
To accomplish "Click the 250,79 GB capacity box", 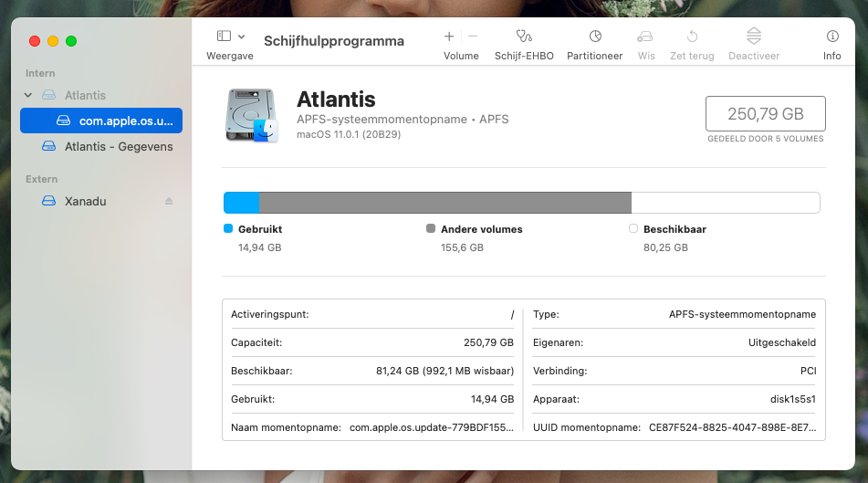I will coord(765,113).
